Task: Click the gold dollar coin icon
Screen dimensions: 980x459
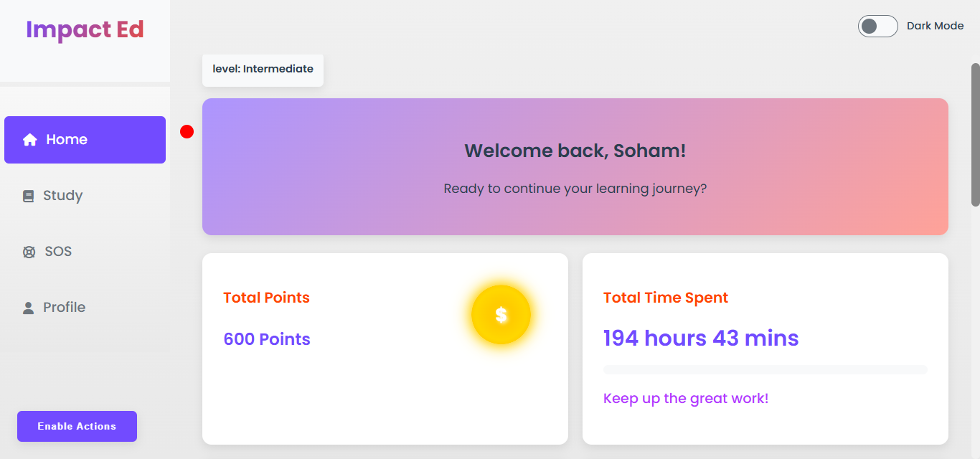Action: coord(501,315)
